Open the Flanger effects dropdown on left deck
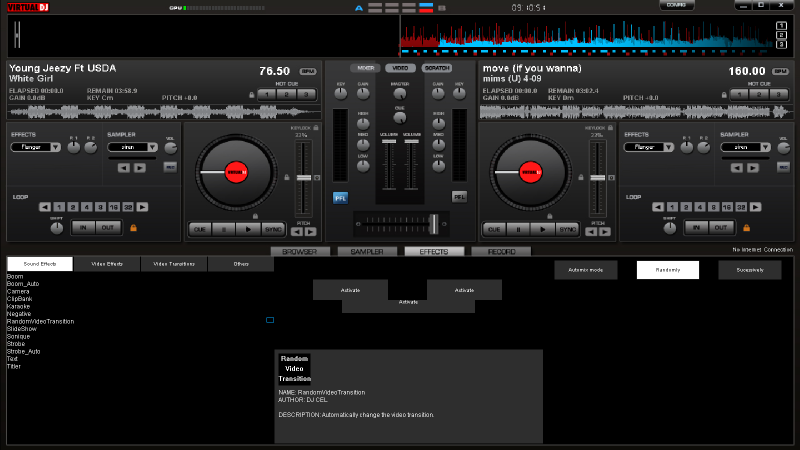The width and height of the screenshot is (800, 450). [x=36, y=147]
